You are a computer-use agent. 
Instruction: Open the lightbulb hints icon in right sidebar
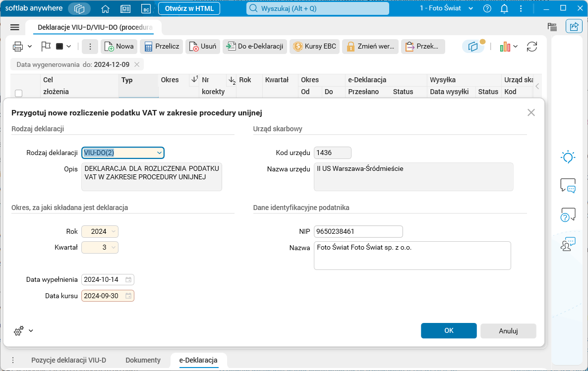pyautogui.click(x=568, y=157)
